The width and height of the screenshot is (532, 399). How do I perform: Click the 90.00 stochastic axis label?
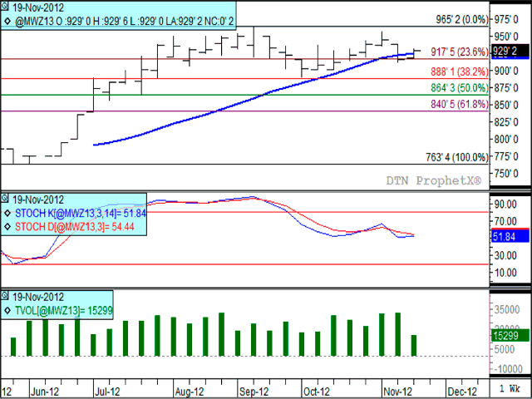[505, 204]
